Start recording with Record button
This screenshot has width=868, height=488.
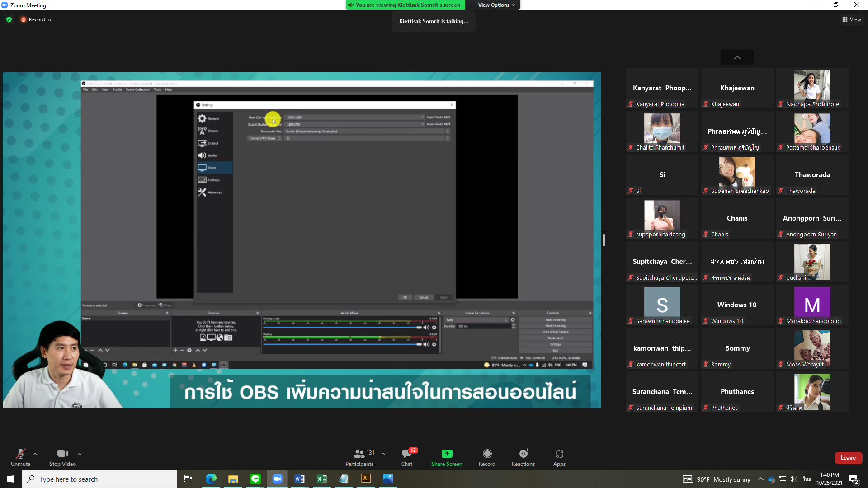click(x=487, y=457)
